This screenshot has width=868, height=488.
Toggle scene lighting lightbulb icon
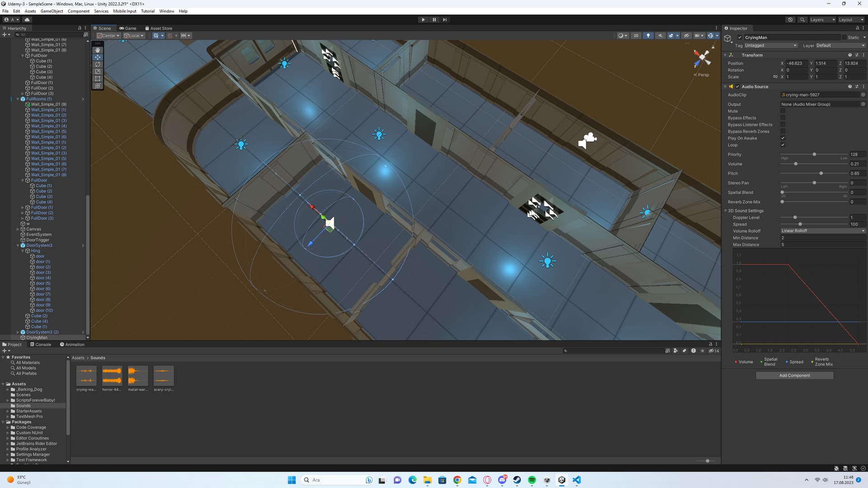point(648,36)
